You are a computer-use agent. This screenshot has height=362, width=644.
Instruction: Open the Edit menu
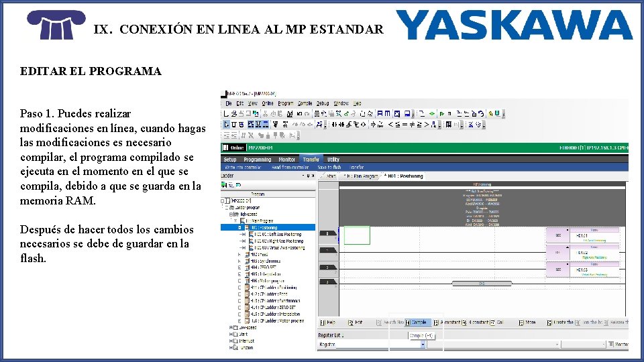pos(240,103)
